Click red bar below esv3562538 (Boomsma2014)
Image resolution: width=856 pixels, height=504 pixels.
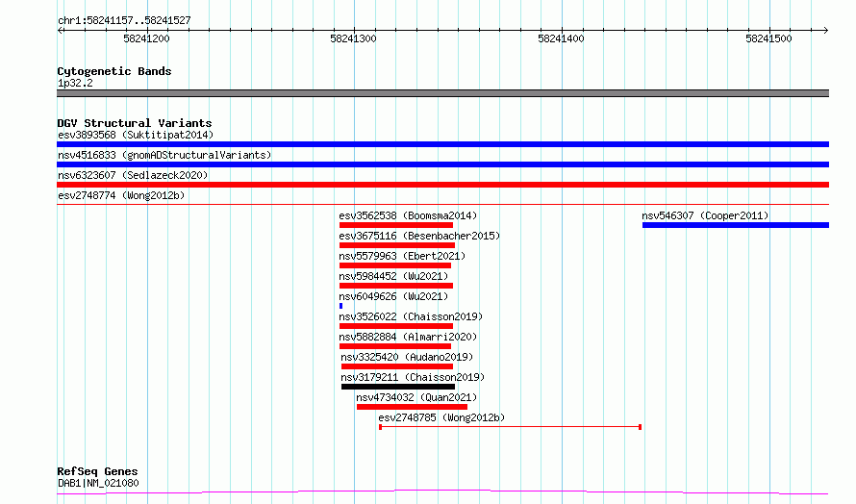(396, 225)
